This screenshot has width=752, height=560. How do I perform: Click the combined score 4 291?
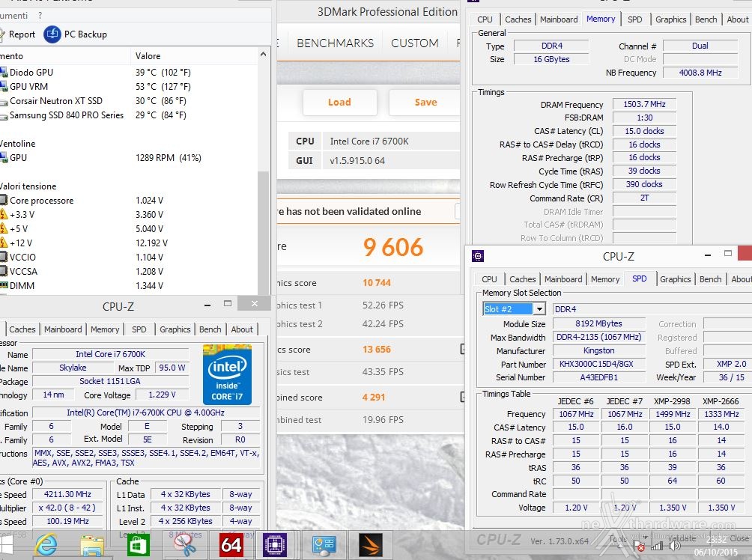[374, 397]
